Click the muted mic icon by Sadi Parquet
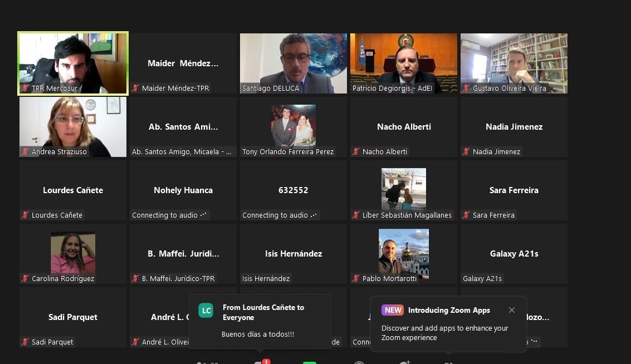Screen dimensions: 631x364 coord(25,342)
